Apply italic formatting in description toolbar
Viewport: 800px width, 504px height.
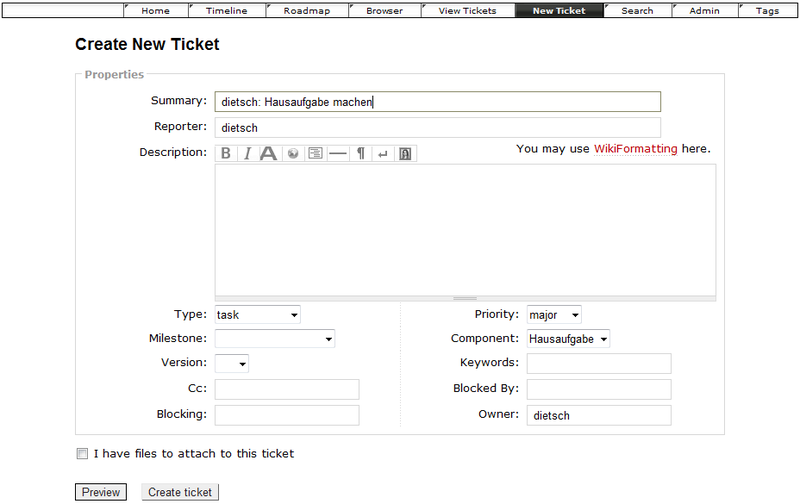click(247, 153)
